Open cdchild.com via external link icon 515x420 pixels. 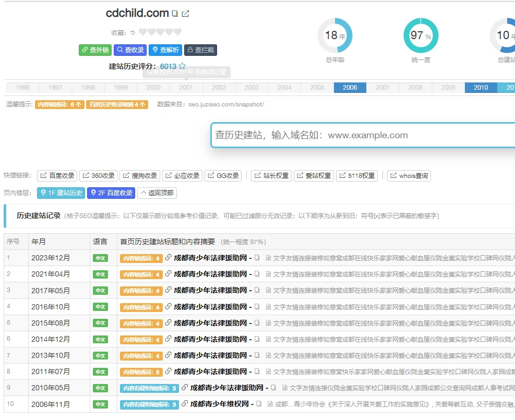[x=185, y=14]
